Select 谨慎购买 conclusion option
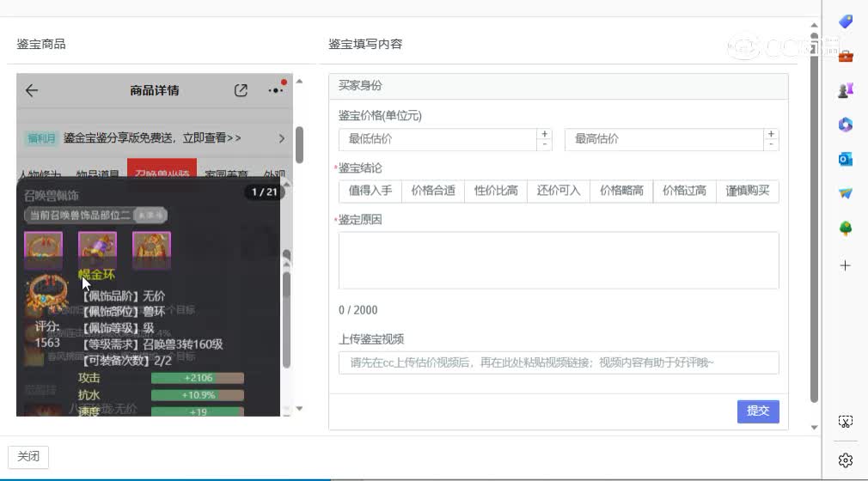 [748, 191]
